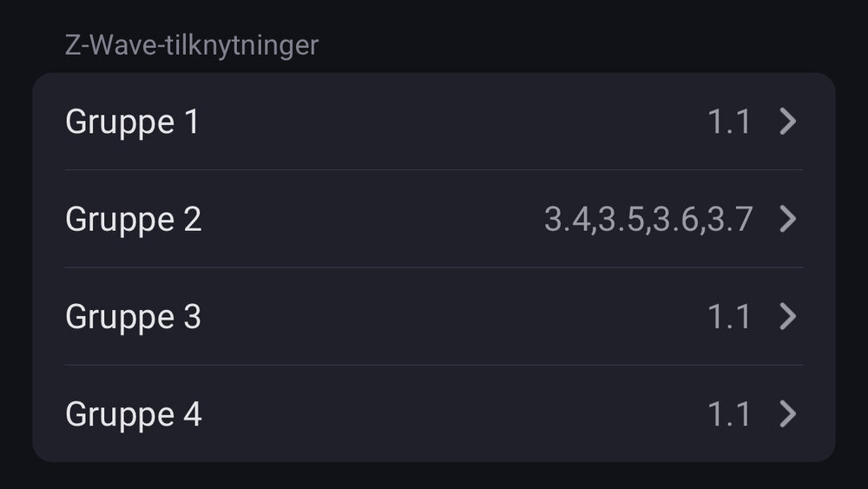Tap the 1.1 value in Gruppe 3
Image resolution: width=868 pixels, height=489 pixels.
(729, 317)
